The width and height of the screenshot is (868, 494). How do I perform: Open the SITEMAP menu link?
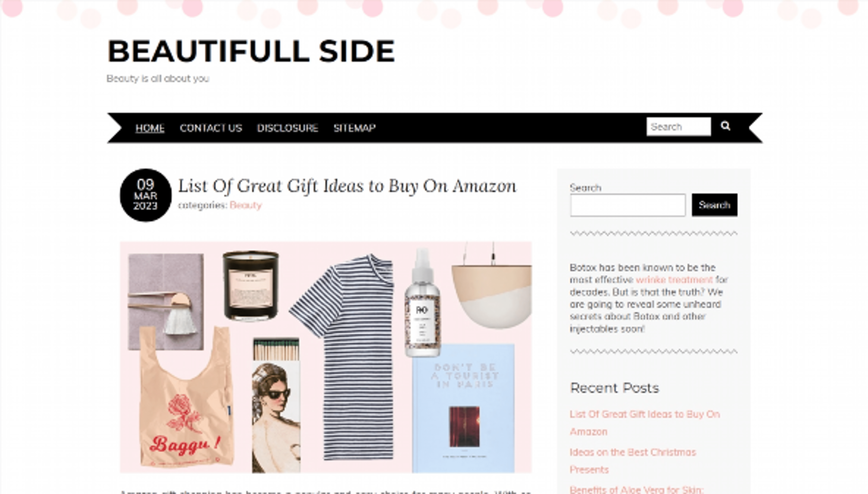tap(354, 128)
